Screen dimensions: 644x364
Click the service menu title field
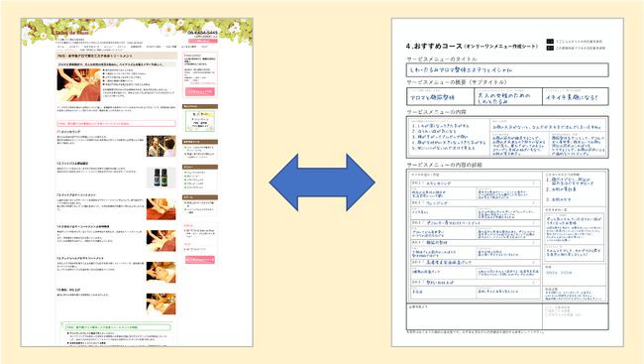pos(507,69)
